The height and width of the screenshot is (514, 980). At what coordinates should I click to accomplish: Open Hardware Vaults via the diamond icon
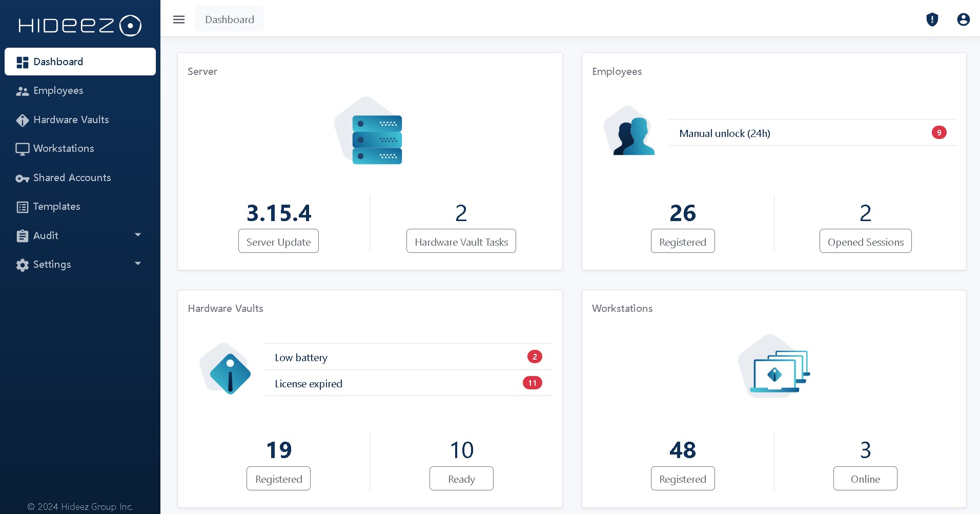[23, 120]
